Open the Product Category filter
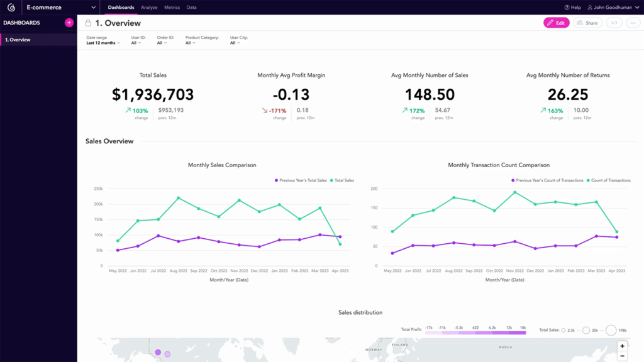Viewport: 644px width, 362px height. (x=202, y=40)
